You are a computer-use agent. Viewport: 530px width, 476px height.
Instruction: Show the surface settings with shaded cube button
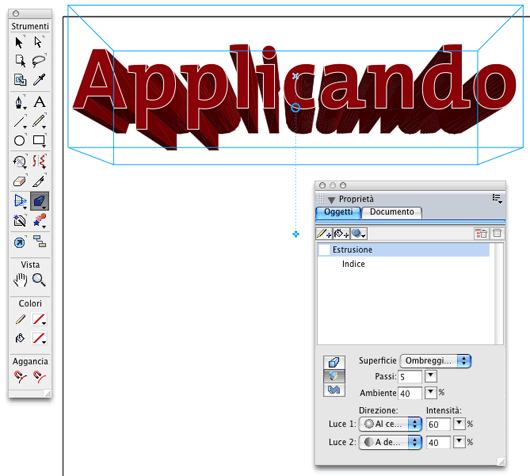334,376
